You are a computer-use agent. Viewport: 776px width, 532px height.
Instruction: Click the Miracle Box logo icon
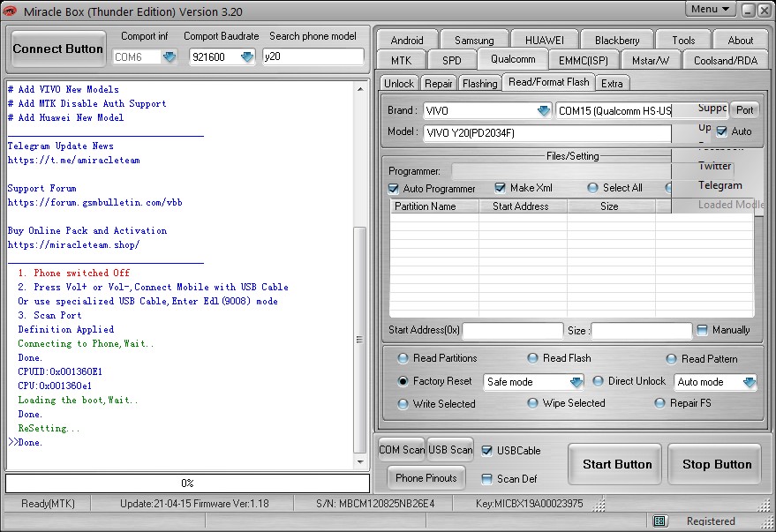(x=9, y=11)
